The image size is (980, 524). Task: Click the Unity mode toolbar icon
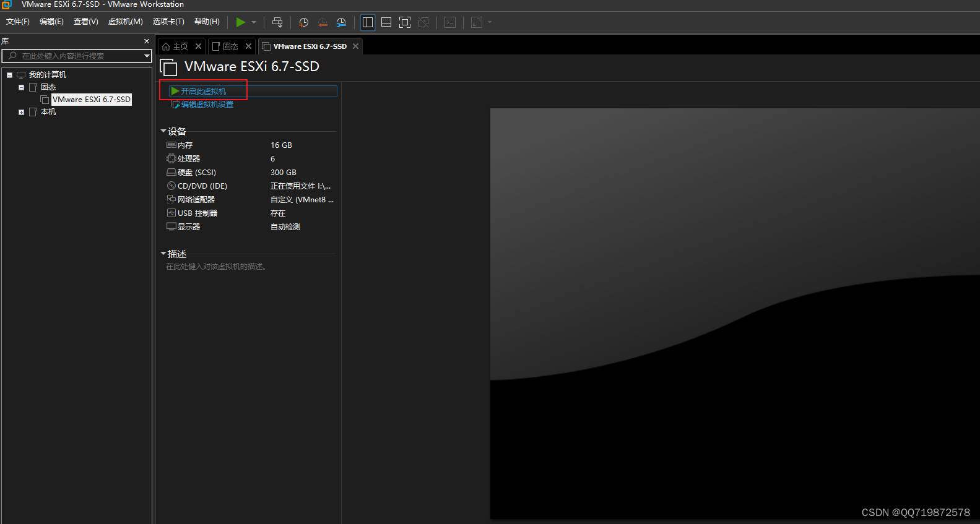pos(423,22)
